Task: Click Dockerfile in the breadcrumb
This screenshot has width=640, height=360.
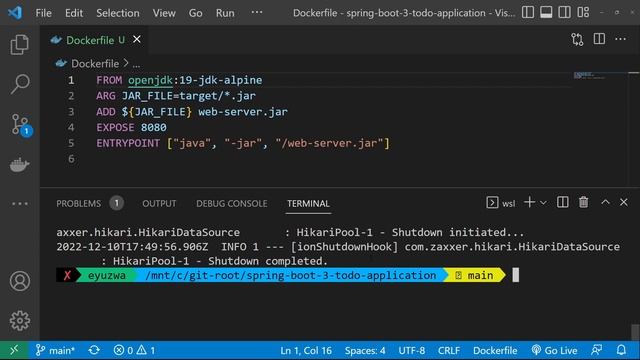Action: 95,64
